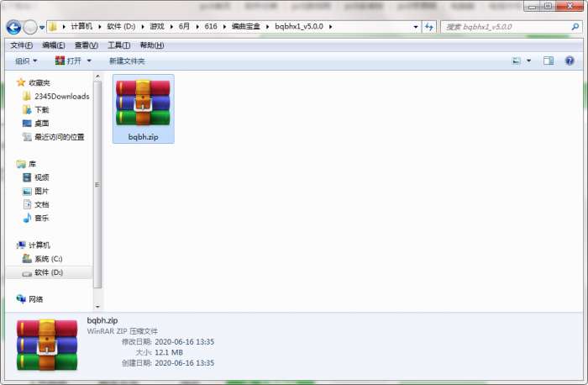Click the change view icon

coord(517,61)
